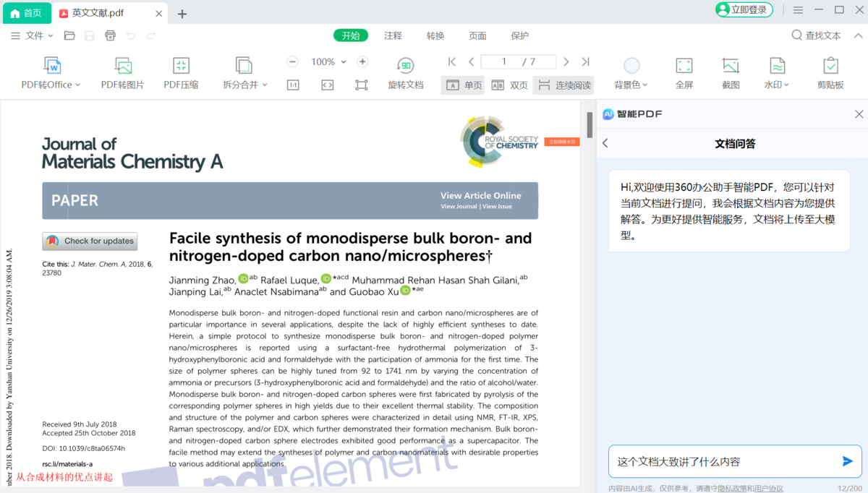Click the orange watermark removal badge

[x=562, y=142]
